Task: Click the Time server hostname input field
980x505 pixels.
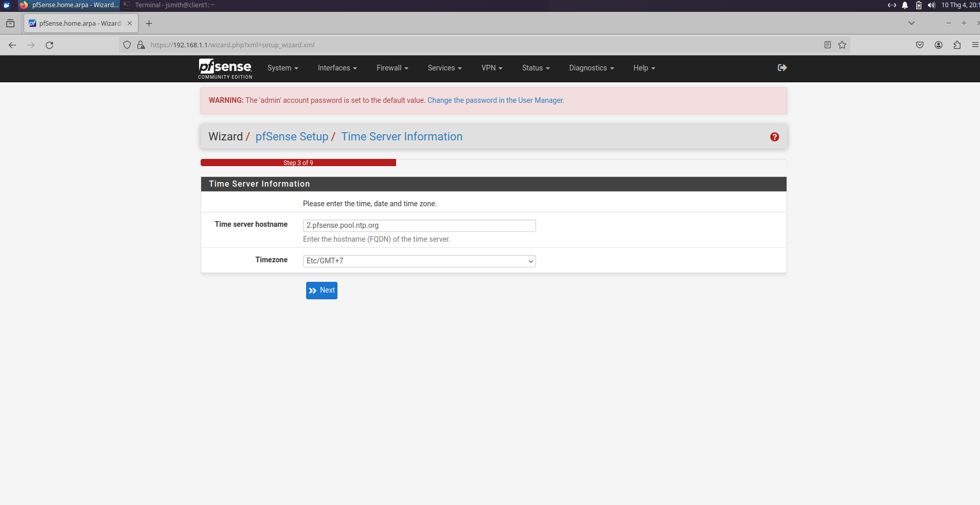Action: (x=419, y=226)
